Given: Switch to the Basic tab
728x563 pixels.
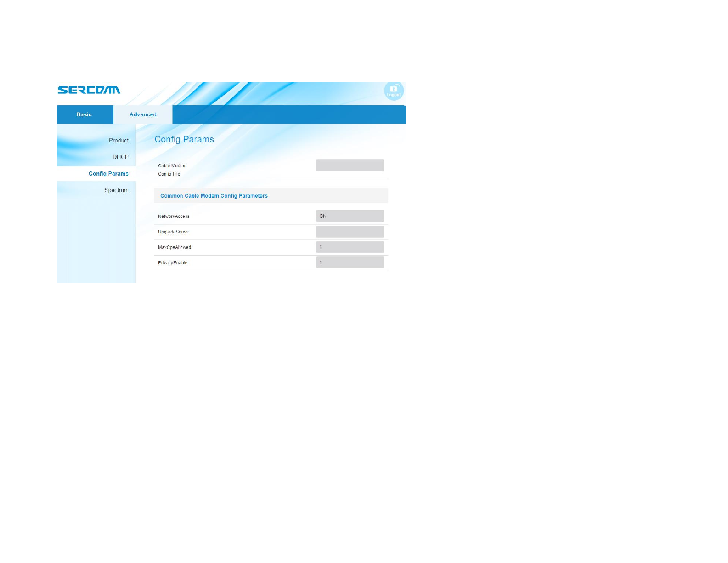Looking at the screenshot, I should (x=85, y=114).
